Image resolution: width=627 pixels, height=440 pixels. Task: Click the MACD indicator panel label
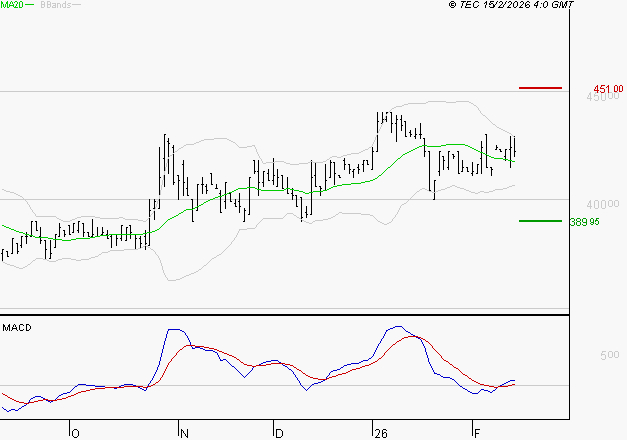click(17, 327)
